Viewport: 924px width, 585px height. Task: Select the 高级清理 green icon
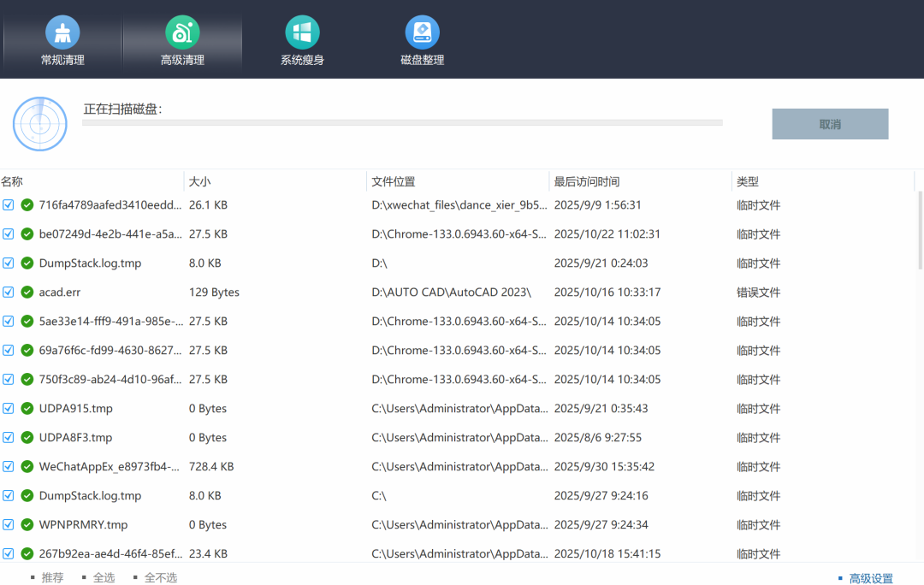point(182,32)
